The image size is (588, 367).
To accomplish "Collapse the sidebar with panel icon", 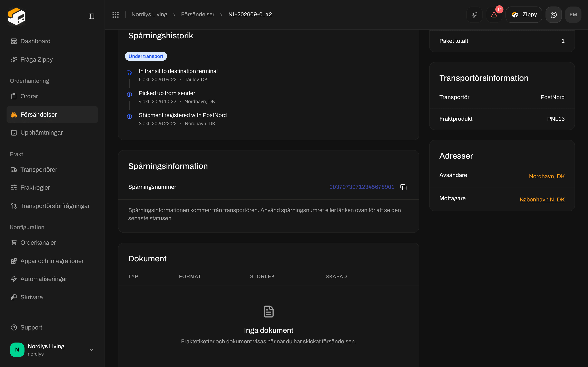I will pyautogui.click(x=91, y=16).
